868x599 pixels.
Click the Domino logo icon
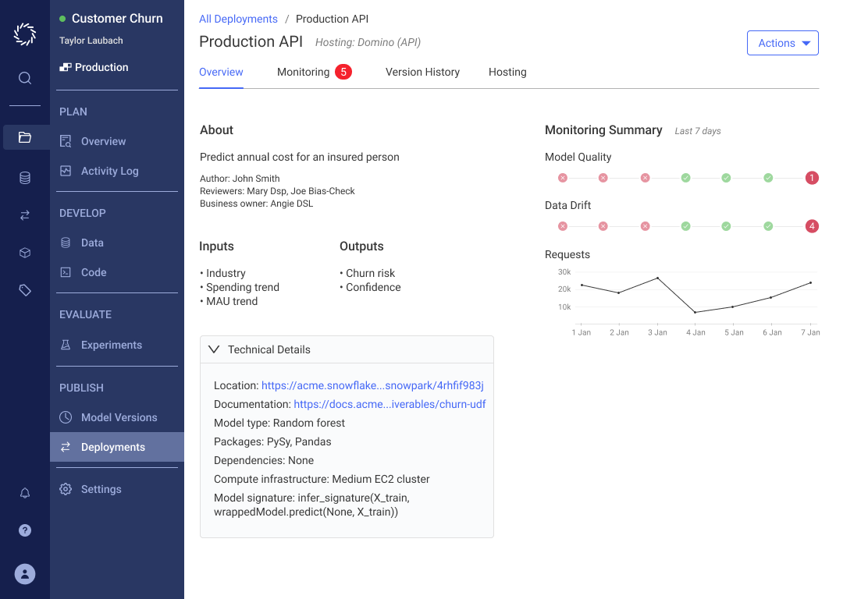tap(25, 34)
